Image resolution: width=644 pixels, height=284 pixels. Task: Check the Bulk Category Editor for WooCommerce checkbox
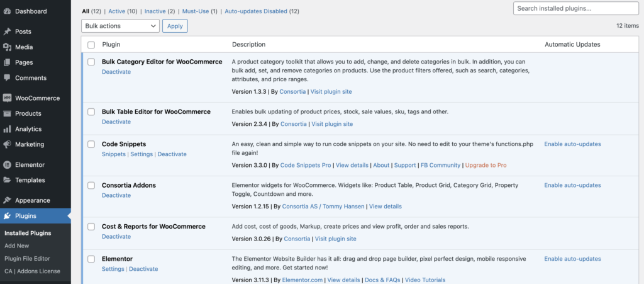91,62
